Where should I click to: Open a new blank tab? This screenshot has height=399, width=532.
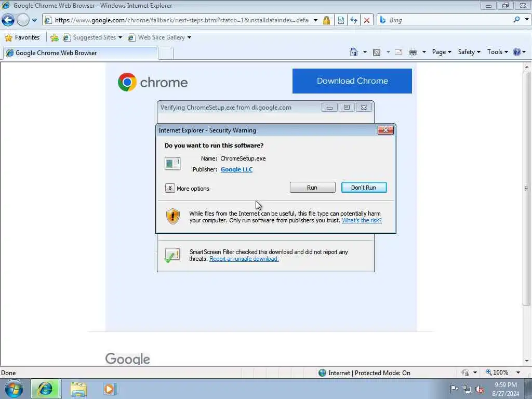pos(166,54)
